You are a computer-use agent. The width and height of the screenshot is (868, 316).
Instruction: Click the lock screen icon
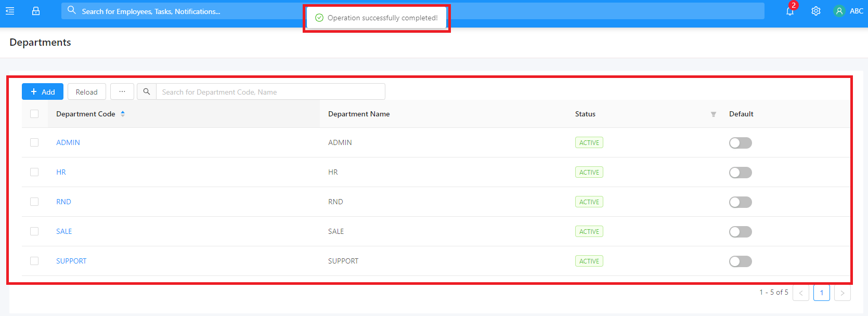(x=36, y=11)
